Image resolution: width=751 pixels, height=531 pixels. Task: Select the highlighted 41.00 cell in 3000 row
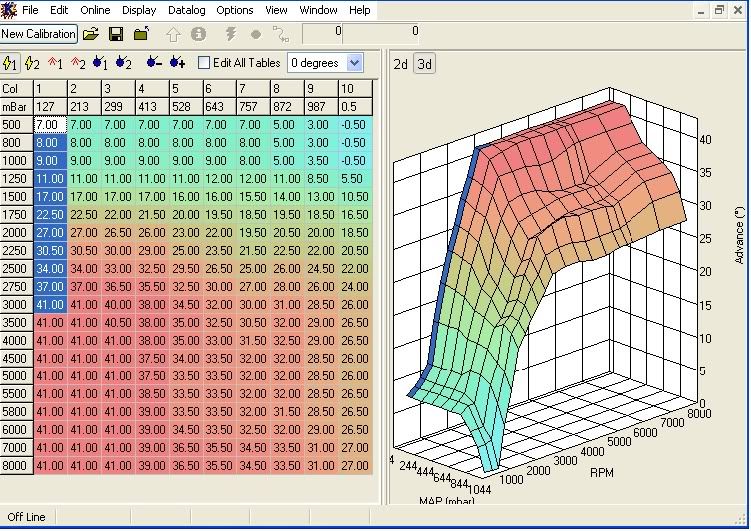pos(50,305)
